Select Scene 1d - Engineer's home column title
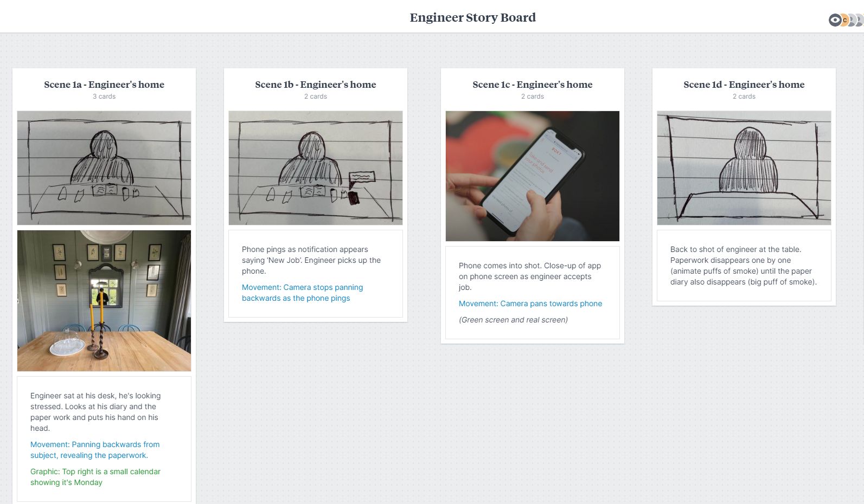864x504 pixels. click(744, 85)
